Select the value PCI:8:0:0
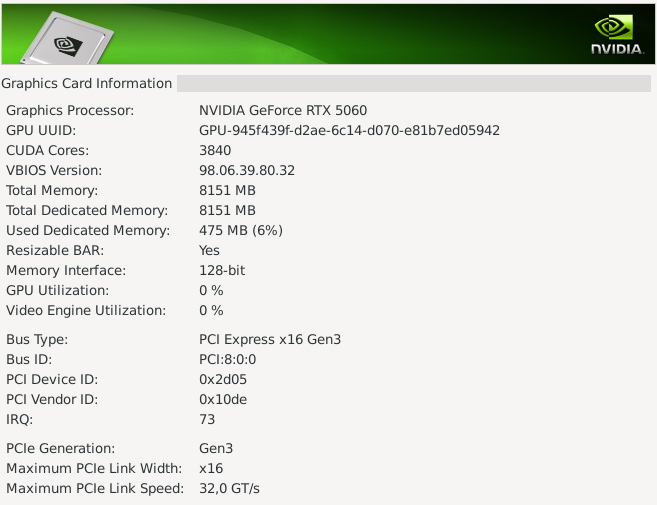The height and width of the screenshot is (505, 657). coord(228,360)
